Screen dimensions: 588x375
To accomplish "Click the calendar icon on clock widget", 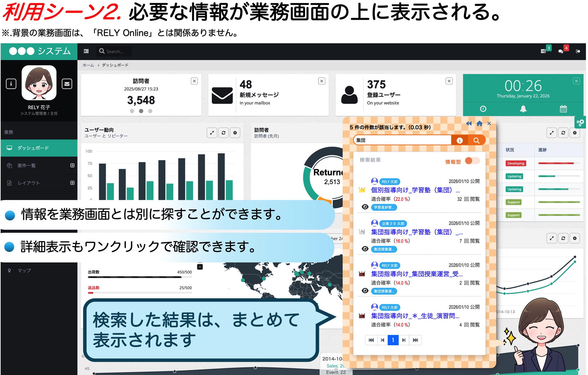I will (563, 109).
